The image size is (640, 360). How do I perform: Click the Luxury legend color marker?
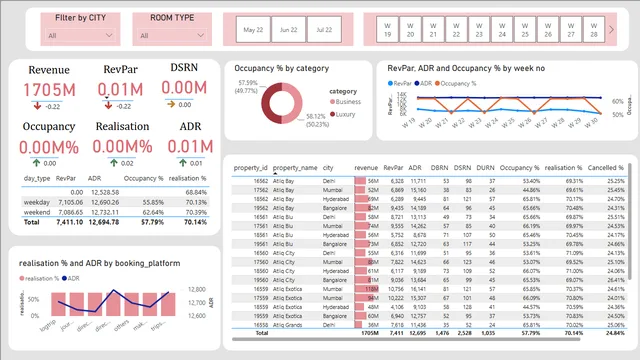[x=332, y=114]
